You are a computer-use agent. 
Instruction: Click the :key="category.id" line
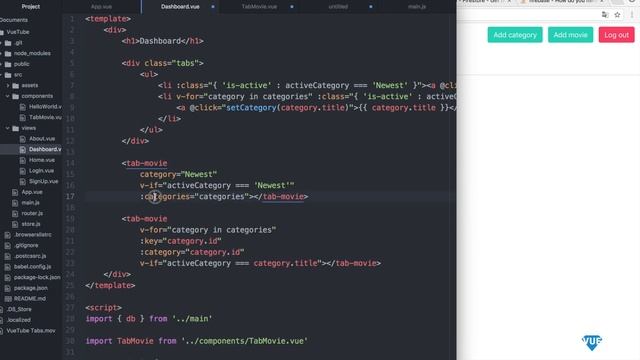[180, 241]
